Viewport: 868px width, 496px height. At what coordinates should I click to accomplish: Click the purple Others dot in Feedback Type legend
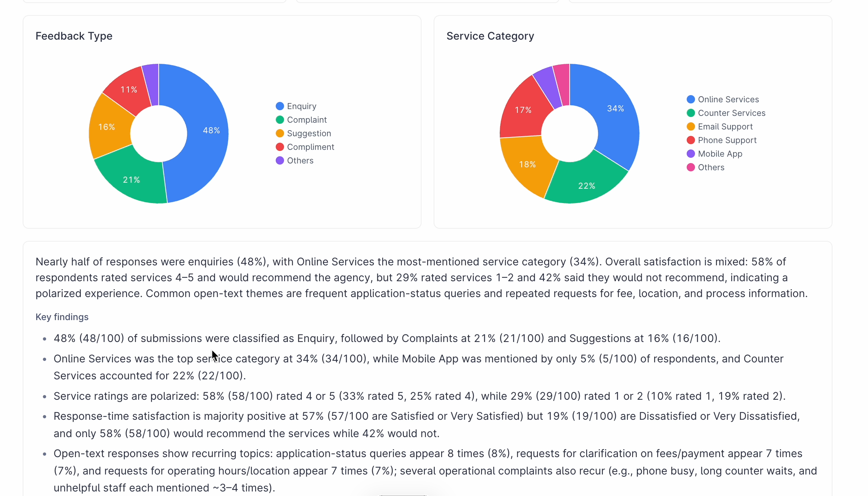pyautogui.click(x=280, y=160)
